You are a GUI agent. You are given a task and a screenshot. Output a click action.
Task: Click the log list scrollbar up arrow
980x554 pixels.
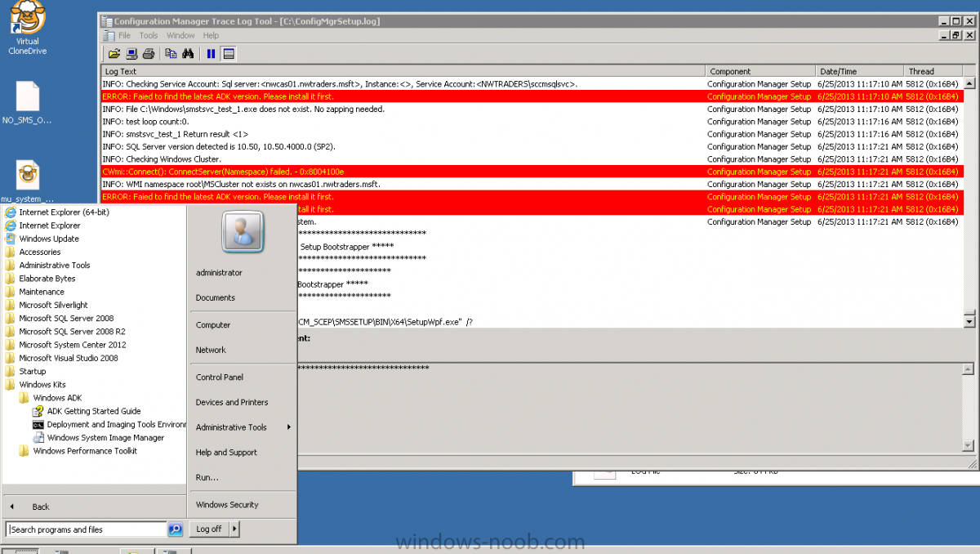969,83
